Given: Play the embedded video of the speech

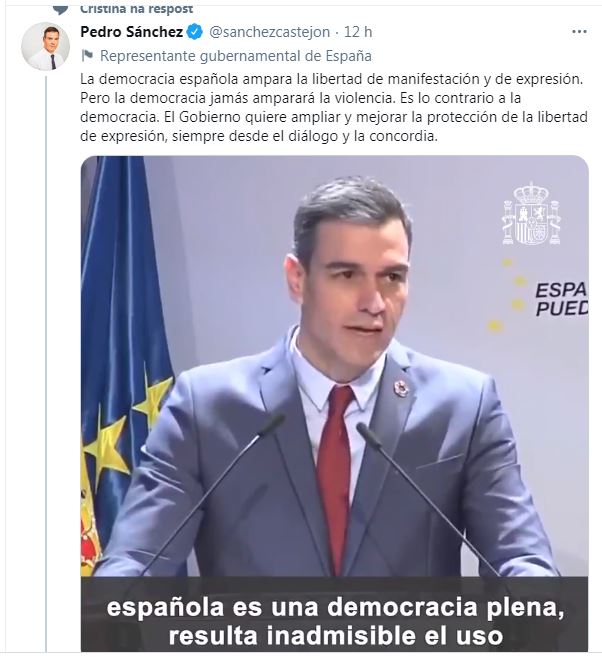Looking at the screenshot, I should click(334, 403).
